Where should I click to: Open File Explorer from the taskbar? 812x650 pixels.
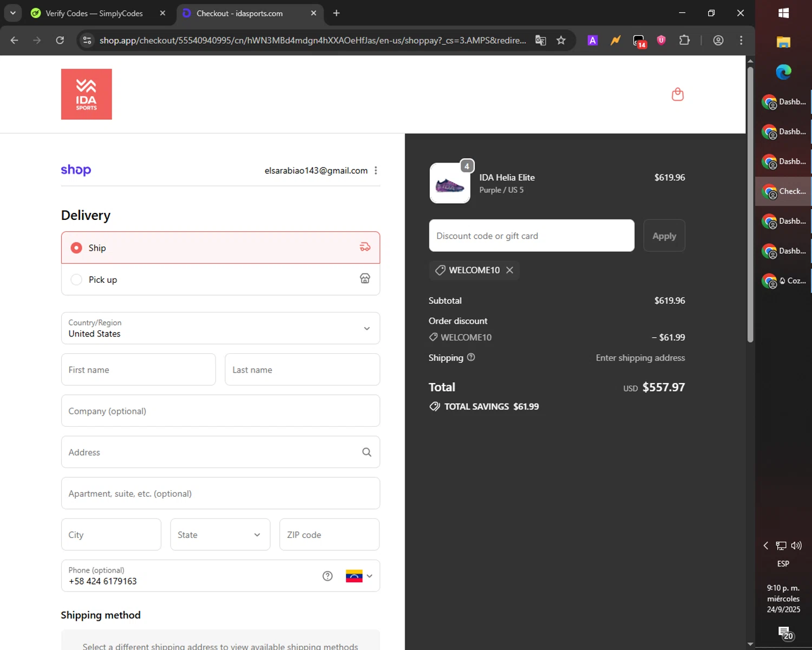[x=783, y=42]
